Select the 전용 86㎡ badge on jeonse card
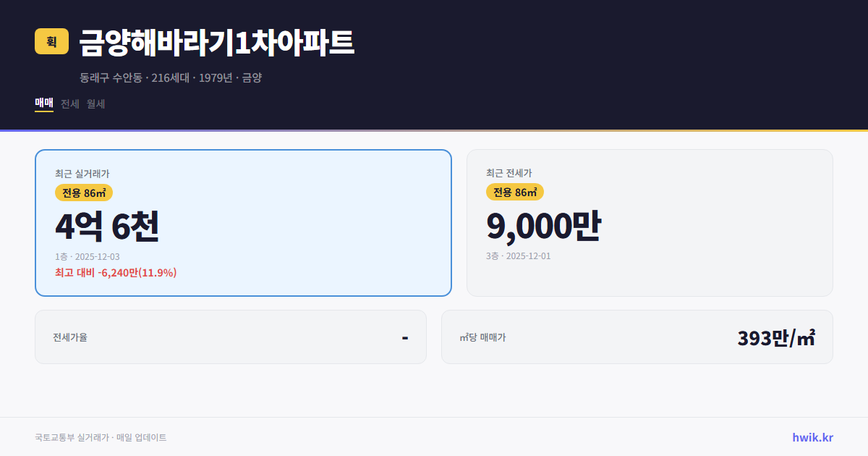Image resolution: width=868 pixels, height=456 pixels. pyautogui.click(x=514, y=192)
